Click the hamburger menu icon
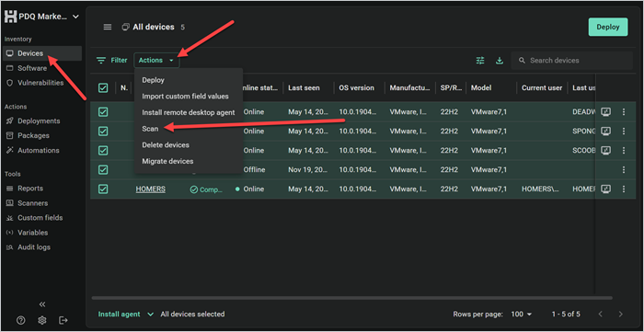Screen dimensions: 644x332 point(108,27)
